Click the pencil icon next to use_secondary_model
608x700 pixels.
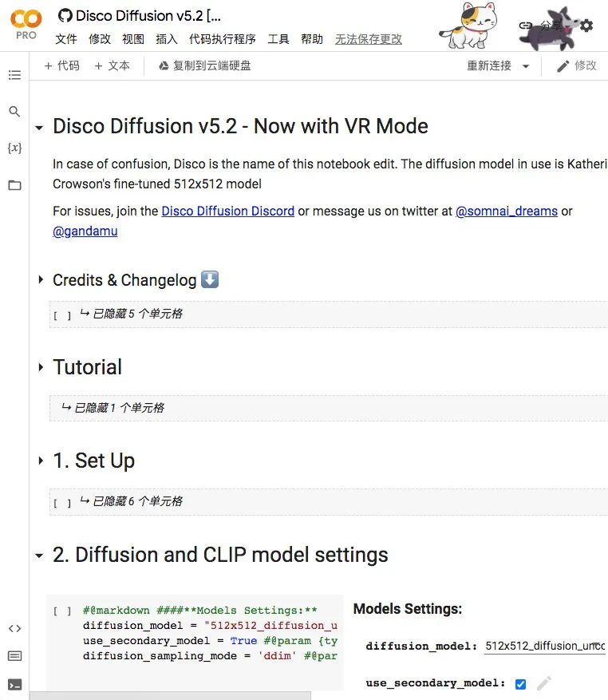pyautogui.click(x=543, y=683)
